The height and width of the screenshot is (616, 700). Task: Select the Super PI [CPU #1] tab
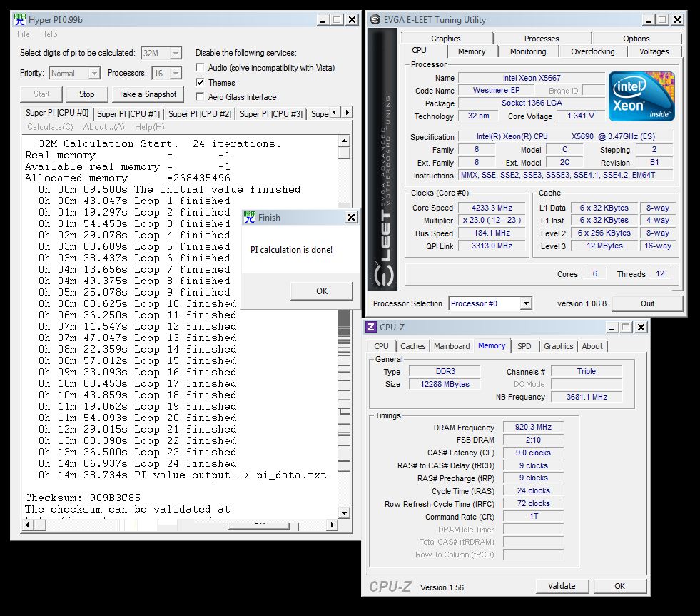click(128, 114)
